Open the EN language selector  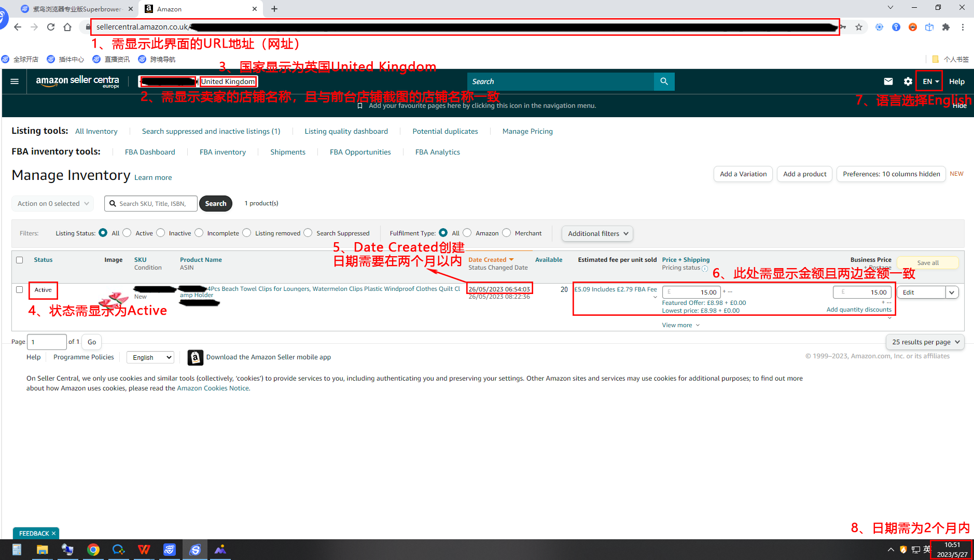(x=930, y=81)
